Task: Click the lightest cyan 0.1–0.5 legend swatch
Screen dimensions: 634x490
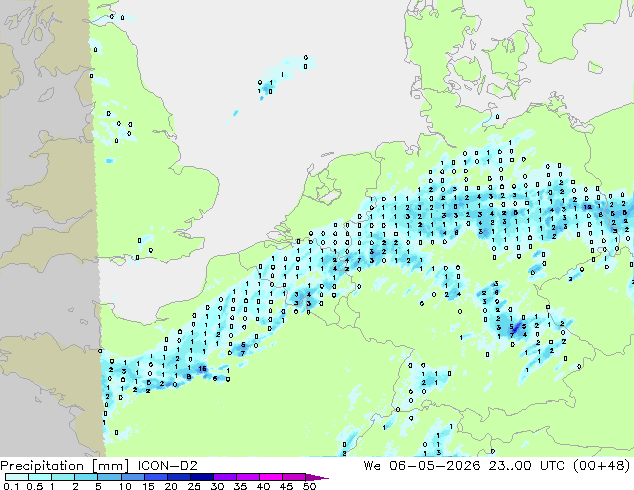Action: point(17,477)
